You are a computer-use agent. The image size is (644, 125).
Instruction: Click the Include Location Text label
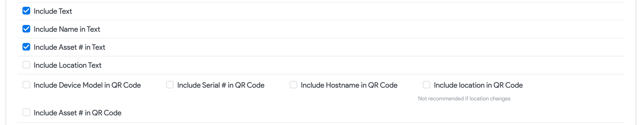pos(68,65)
